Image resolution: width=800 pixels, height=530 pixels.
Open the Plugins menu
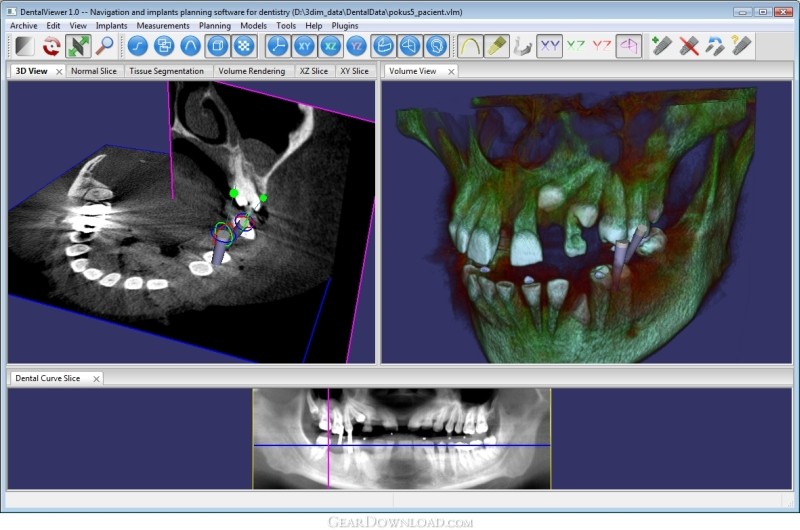345,26
